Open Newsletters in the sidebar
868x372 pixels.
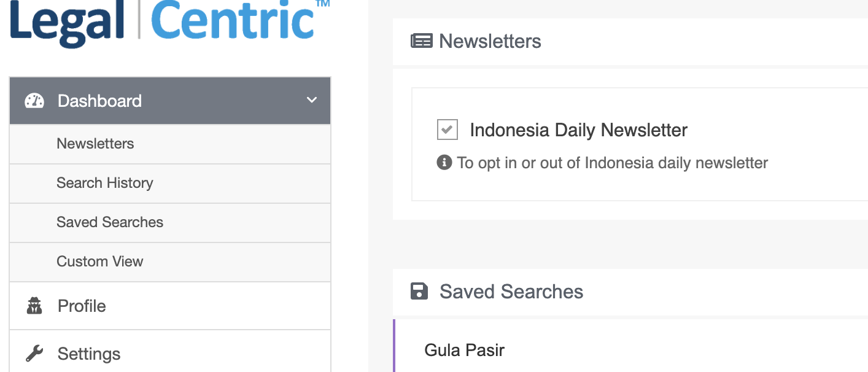pos(95,144)
